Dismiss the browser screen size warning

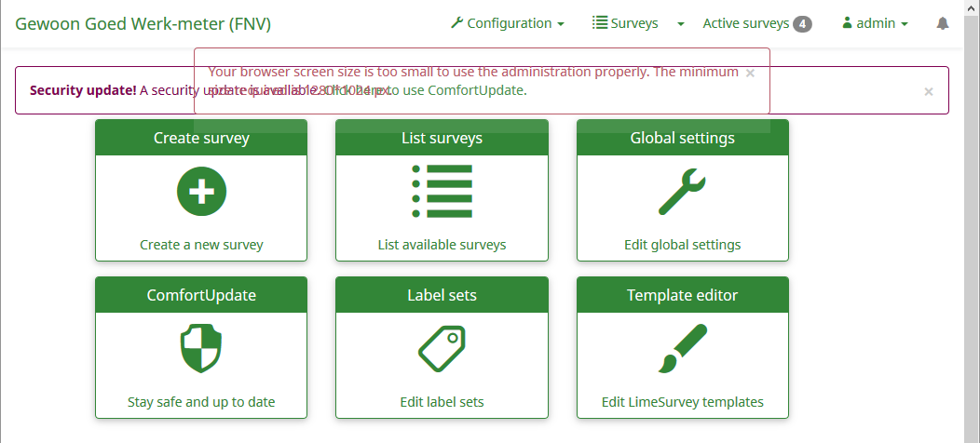[751, 73]
